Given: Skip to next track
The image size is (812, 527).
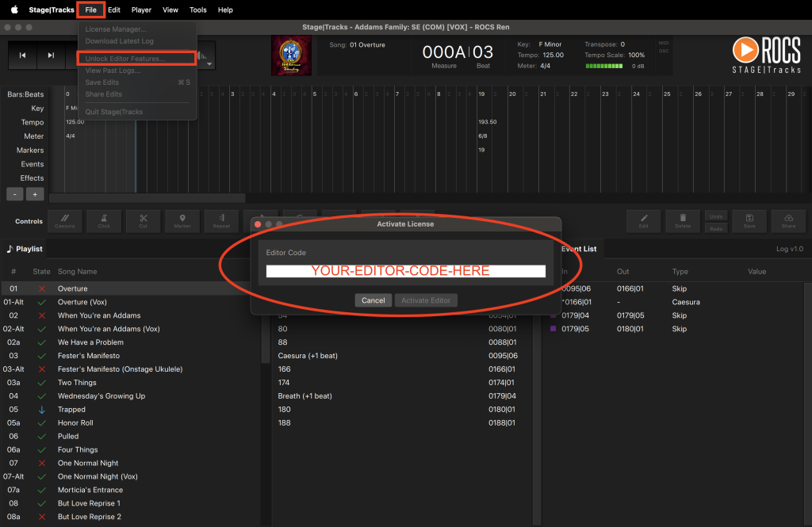Looking at the screenshot, I should point(51,55).
